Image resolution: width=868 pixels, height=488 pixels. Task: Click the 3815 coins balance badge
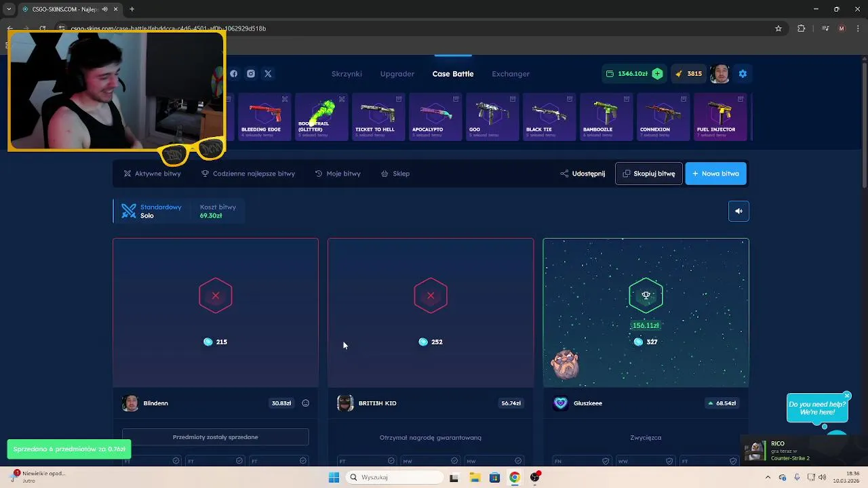pos(688,74)
